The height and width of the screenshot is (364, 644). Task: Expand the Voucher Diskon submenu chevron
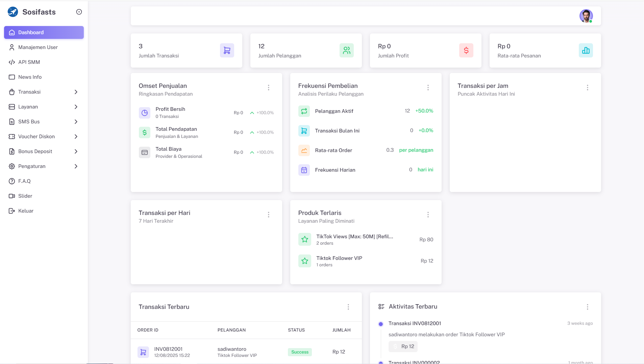(x=76, y=137)
